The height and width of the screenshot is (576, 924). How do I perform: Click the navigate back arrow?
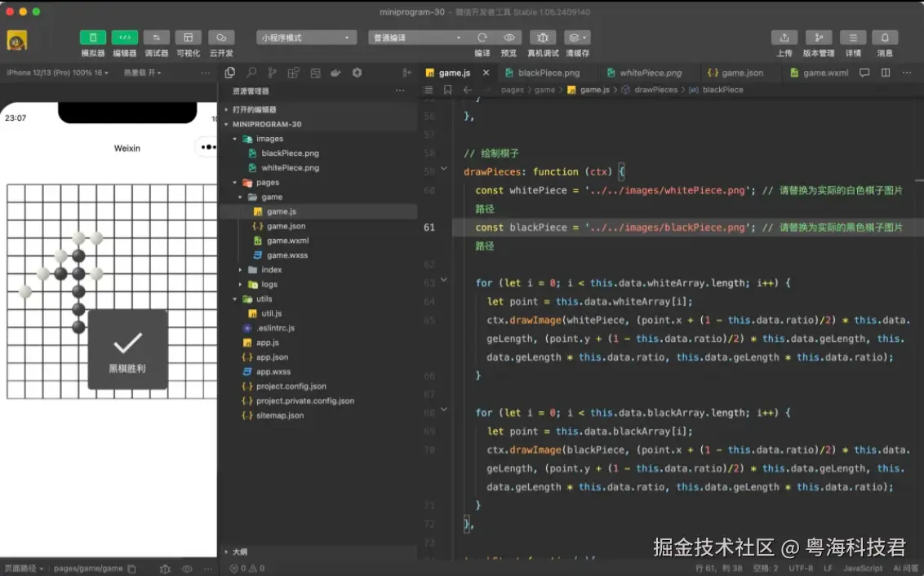pyautogui.click(x=467, y=90)
